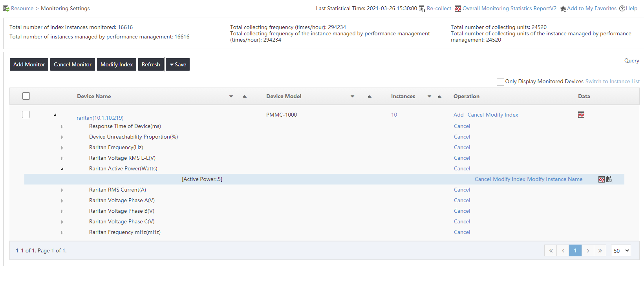Viewport: 644px width, 285px height.
Task: Open data chart icon for raritan device
Action: (581, 115)
